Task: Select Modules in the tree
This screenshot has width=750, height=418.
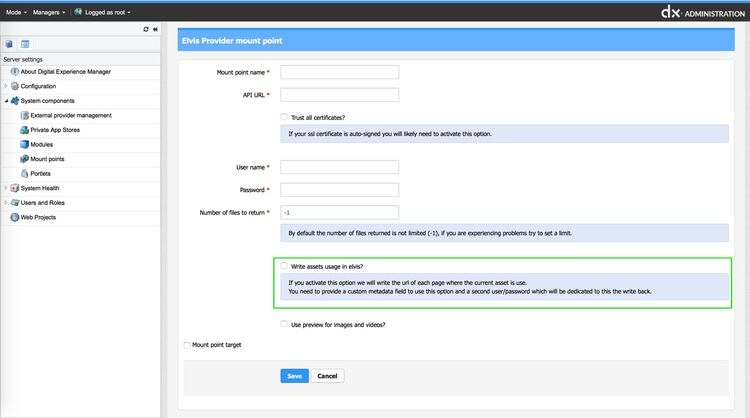Action: 42,144
